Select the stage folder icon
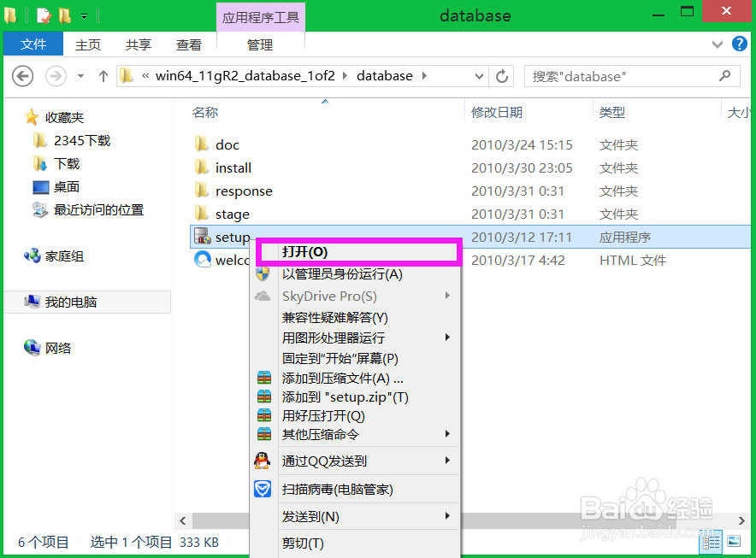Screen dimensions: 756x558 pyautogui.click(x=202, y=214)
